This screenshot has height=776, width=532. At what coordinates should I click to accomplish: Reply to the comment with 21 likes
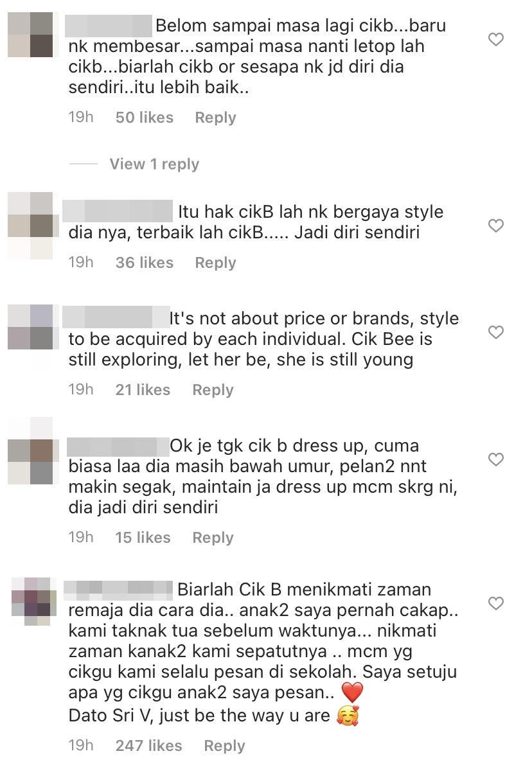[x=213, y=390]
